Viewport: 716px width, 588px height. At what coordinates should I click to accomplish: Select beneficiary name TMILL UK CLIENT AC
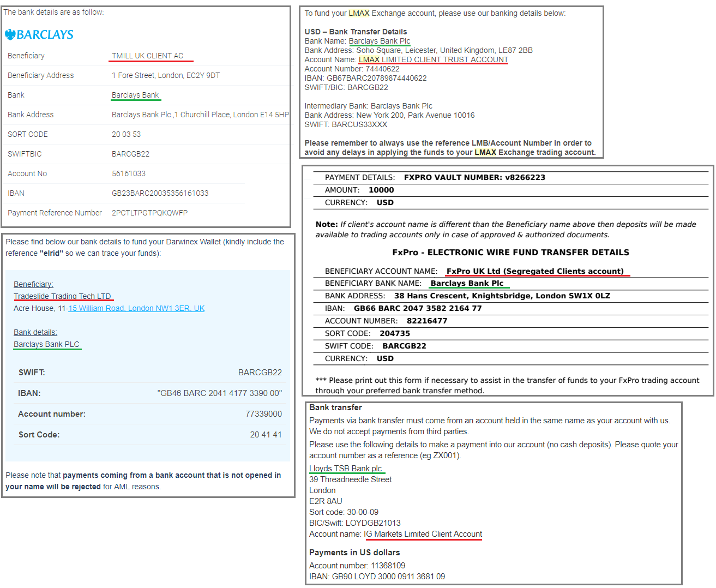tap(147, 56)
